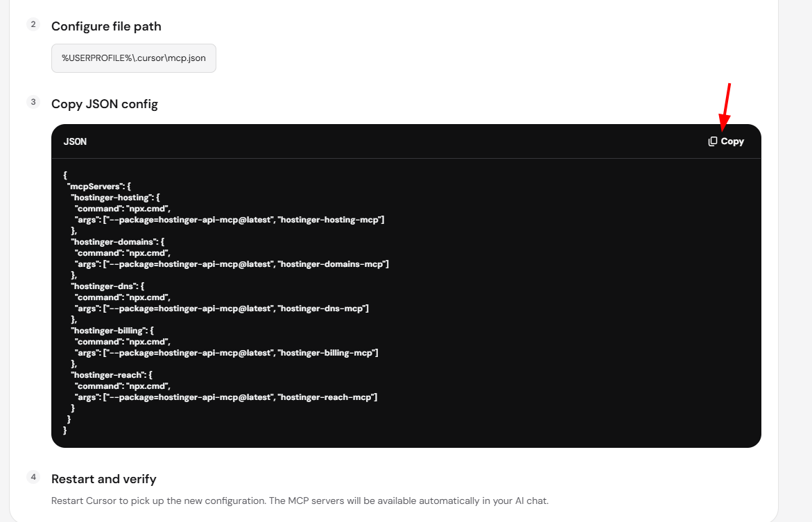Image resolution: width=812 pixels, height=522 pixels.
Task: Click the Restart Cursor instruction paragraph
Action: pos(300,501)
